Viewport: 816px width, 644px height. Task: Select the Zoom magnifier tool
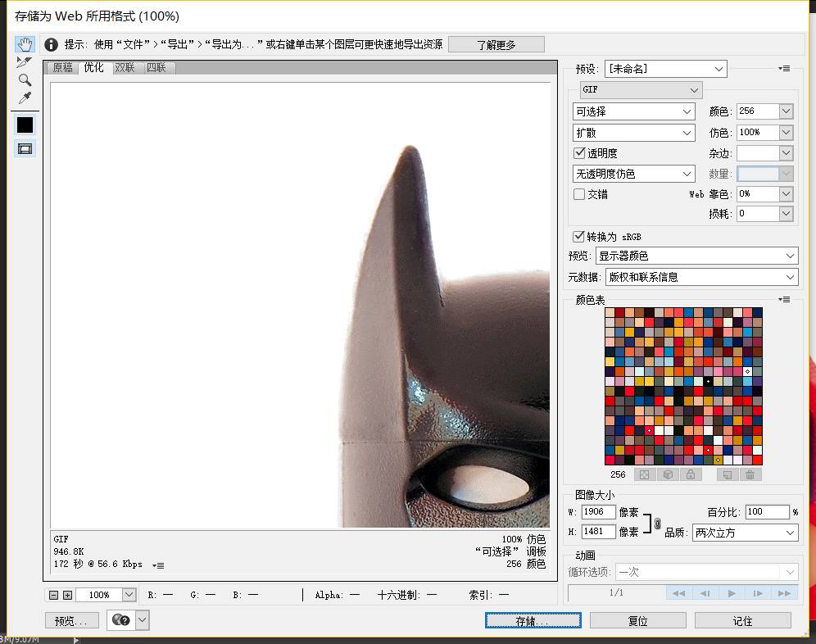(25, 80)
